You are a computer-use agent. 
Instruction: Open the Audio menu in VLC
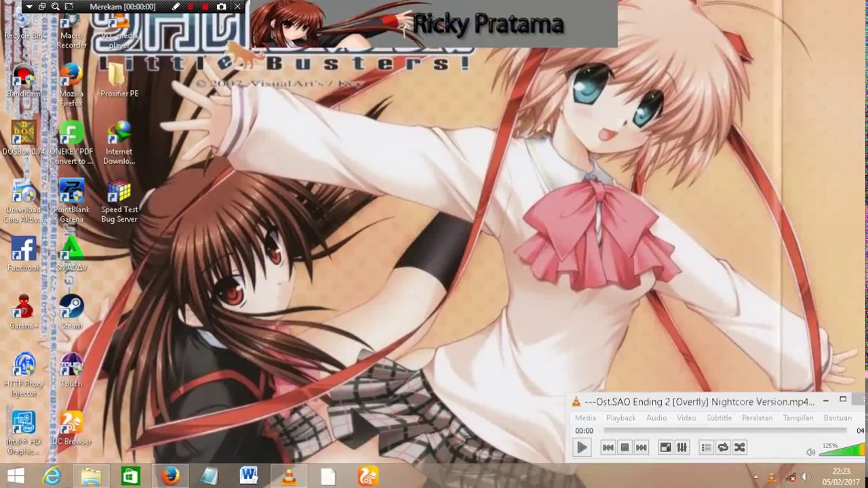tap(656, 418)
